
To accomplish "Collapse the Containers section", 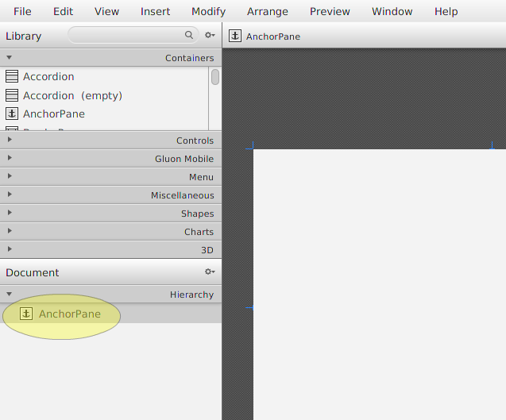I will pyautogui.click(x=10, y=58).
